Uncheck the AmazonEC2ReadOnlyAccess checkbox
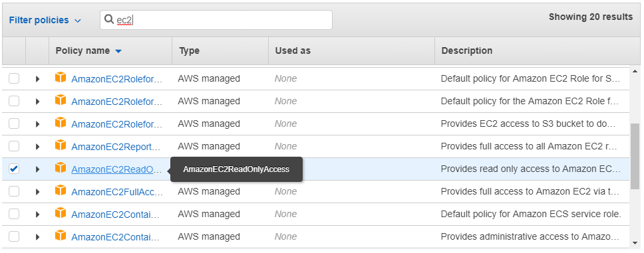 coord(14,169)
